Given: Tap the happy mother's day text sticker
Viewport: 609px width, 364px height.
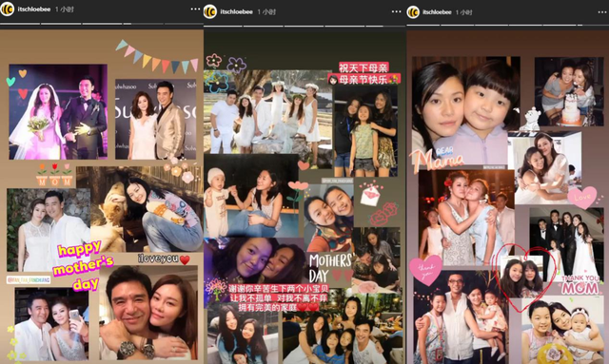Looking at the screenshot, I should (84, 265).
